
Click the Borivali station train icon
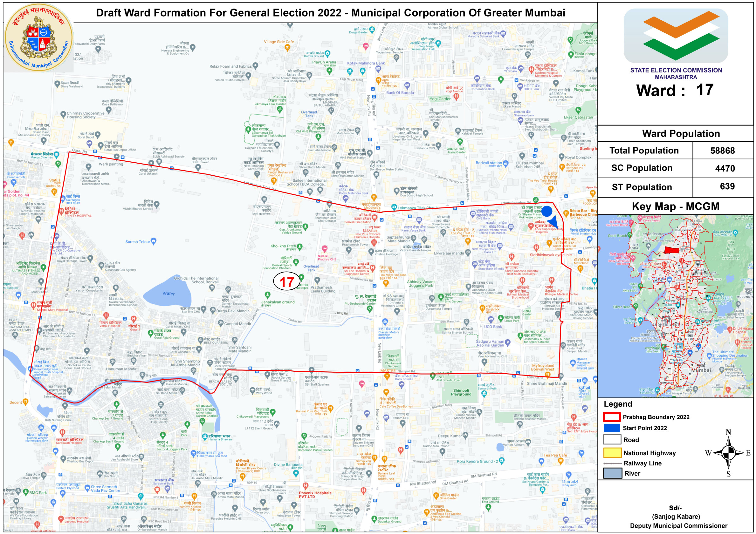pos(506,163)
